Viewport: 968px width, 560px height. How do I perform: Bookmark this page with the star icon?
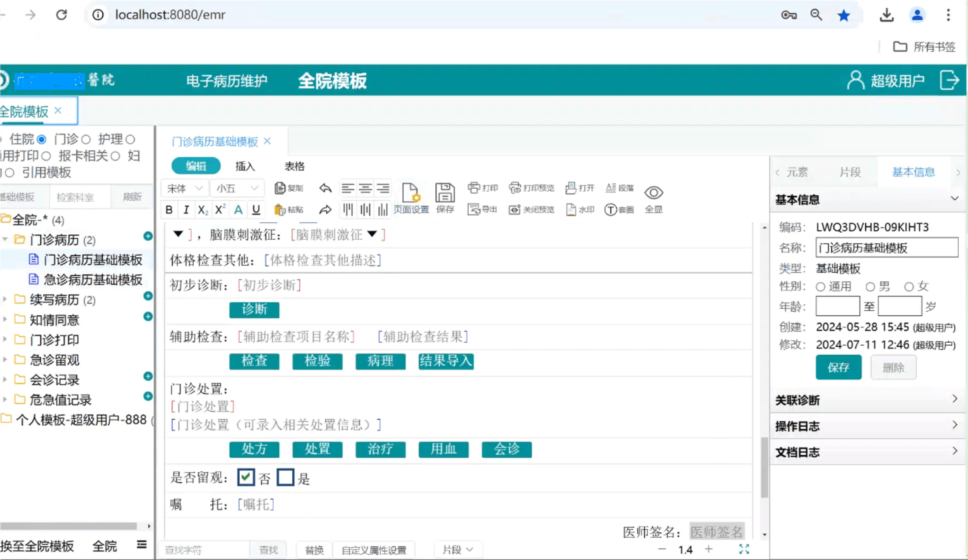(x=843, y=15)
